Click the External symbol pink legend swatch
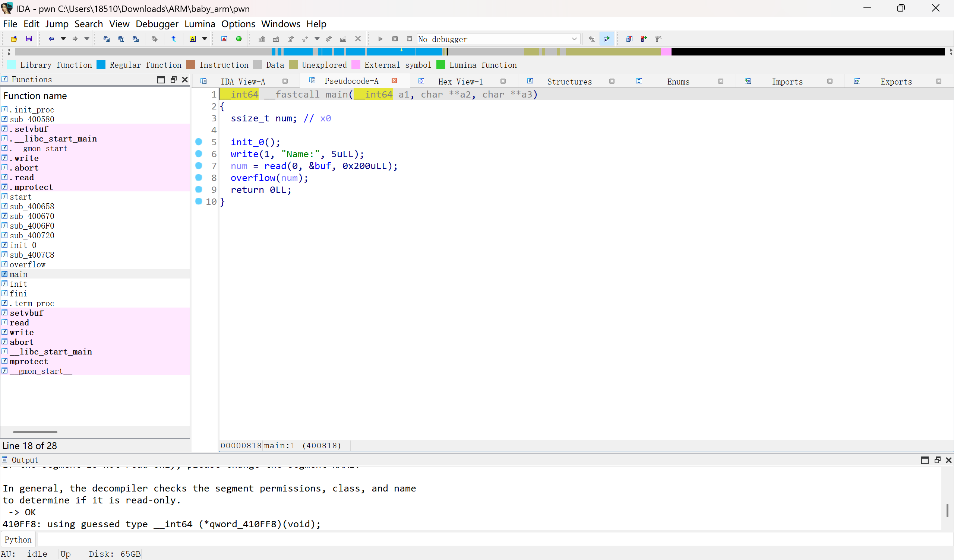The height and width of the screenshot is (560, 954). point(356,65)
